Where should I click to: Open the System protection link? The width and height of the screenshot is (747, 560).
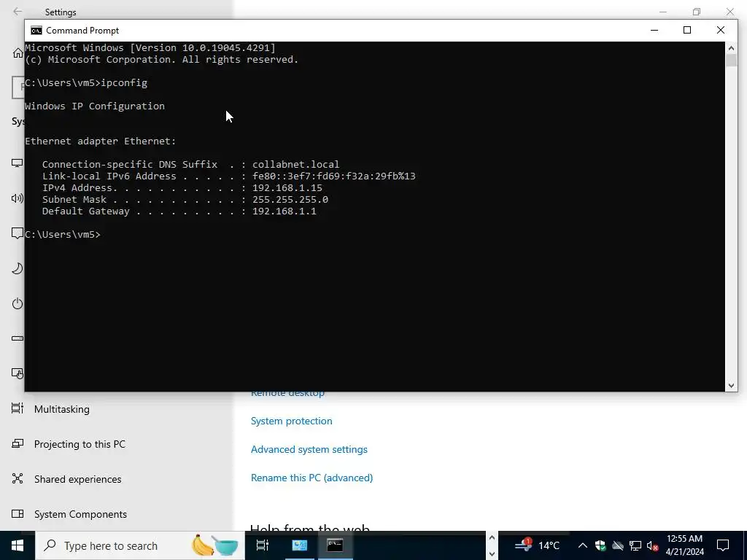tap(292, 421)
